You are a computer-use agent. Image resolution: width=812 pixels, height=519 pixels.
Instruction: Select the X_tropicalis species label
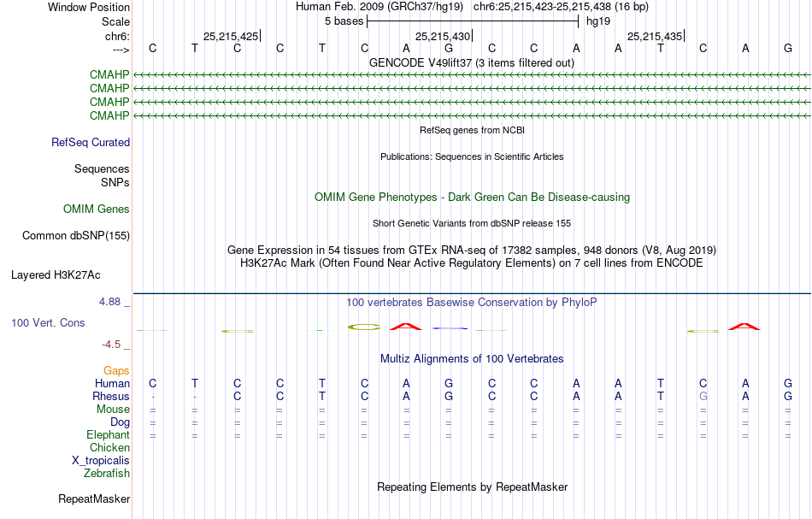click(101, 461)
